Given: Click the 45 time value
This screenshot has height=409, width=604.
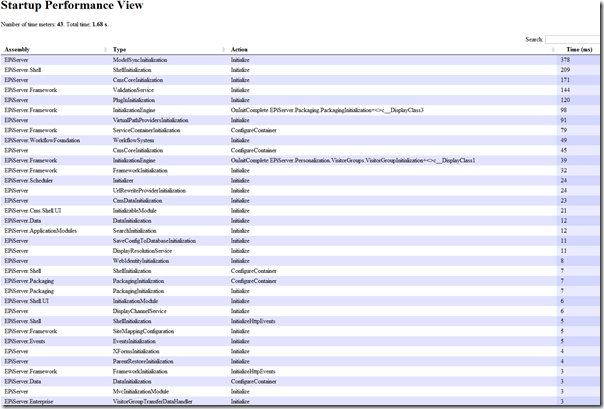Looking at the screenshot, I should [x=564, y=150].
